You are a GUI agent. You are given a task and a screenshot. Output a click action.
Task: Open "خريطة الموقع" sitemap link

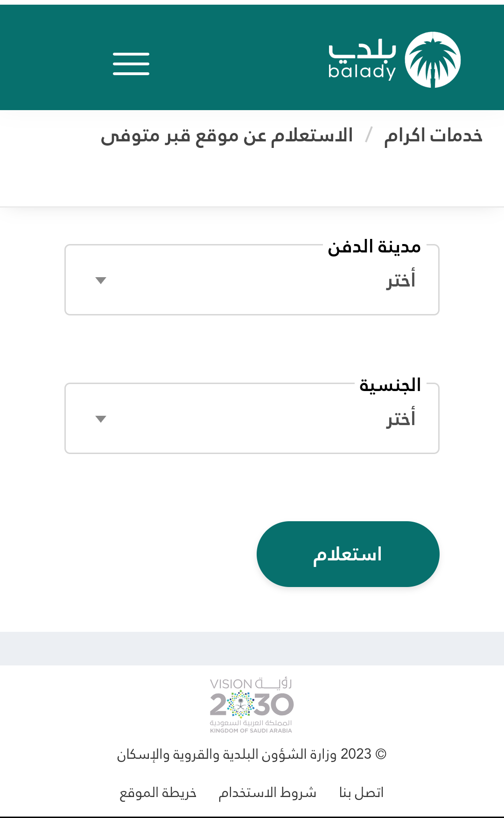(x=158, y=792)
